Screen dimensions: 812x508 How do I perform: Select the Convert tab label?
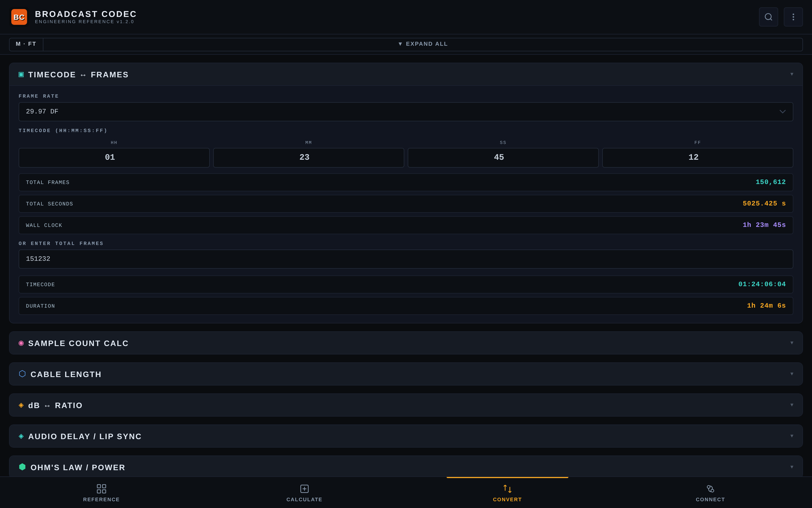tap(507, 500)
